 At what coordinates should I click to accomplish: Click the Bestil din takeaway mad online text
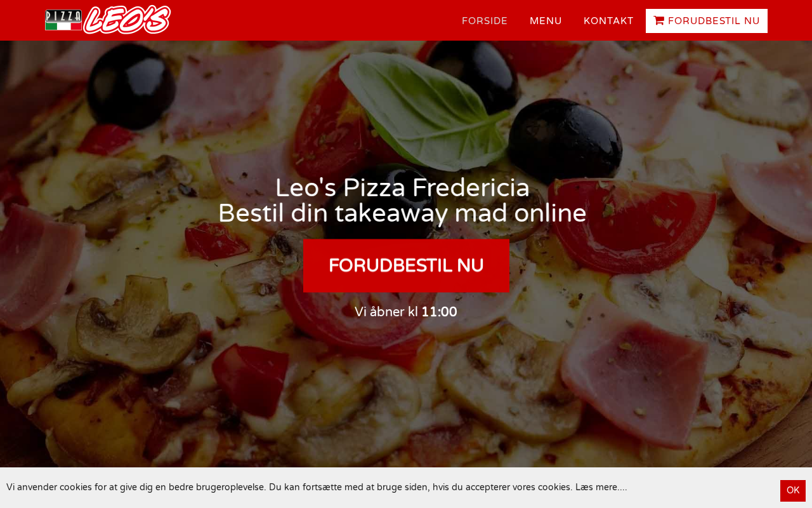(x=402, y=213)
